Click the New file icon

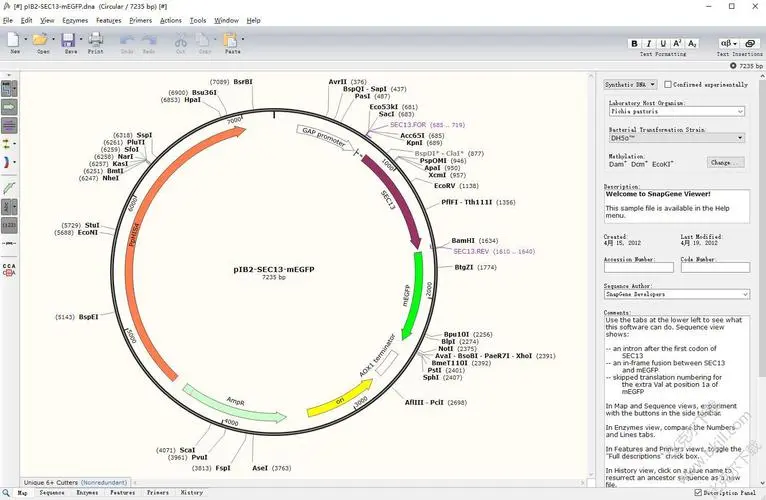14,40
